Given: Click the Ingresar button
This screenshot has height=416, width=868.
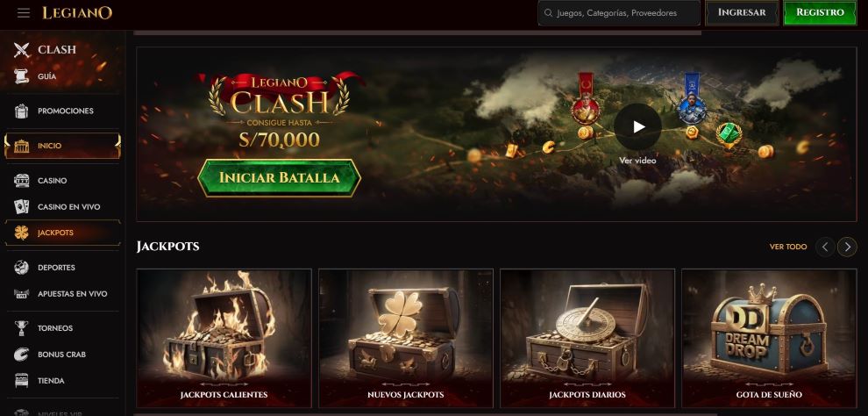Looking at the screenshot, I should [742, 12].
